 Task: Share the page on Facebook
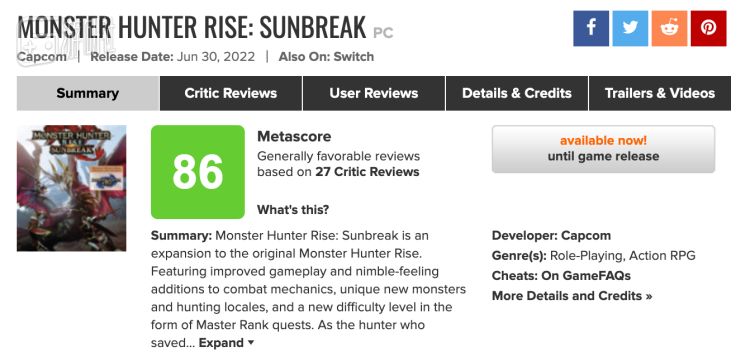[x=591, y=29]
